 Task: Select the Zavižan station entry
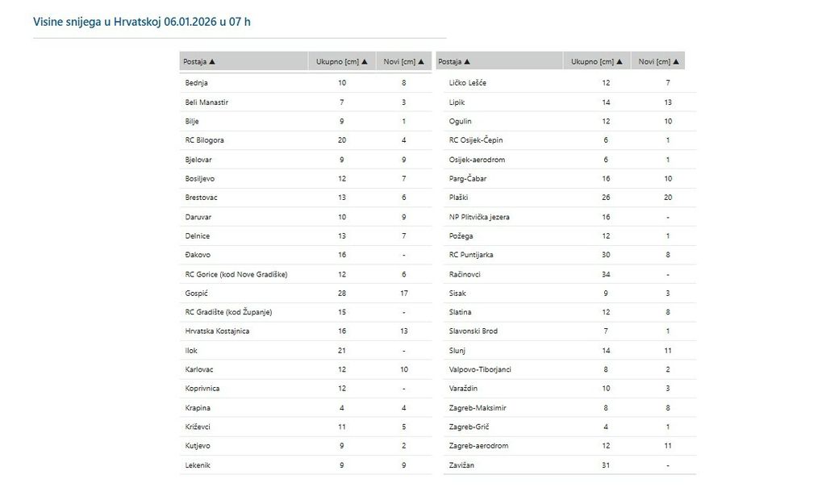(x=461, y=465)
